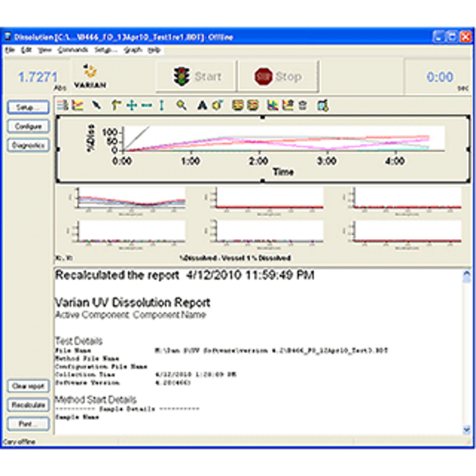Click the 'Cary offline' status bar text
The image size is (476, 476).
19,442
